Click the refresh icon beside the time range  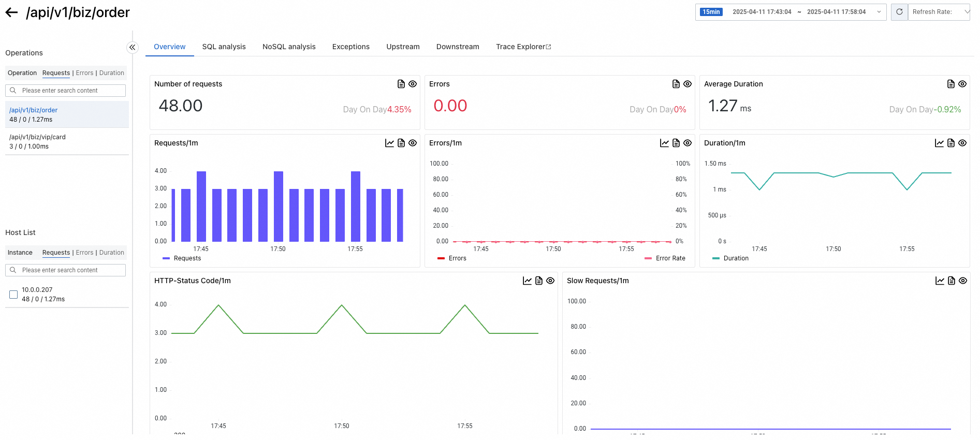(x=899, y=12)
